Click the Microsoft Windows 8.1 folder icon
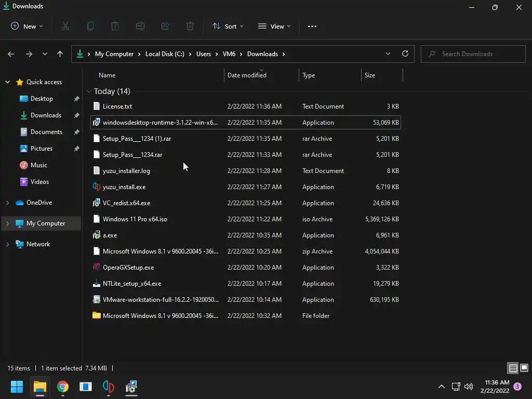This screenshot has height=399, width=532. coord(96,315)
